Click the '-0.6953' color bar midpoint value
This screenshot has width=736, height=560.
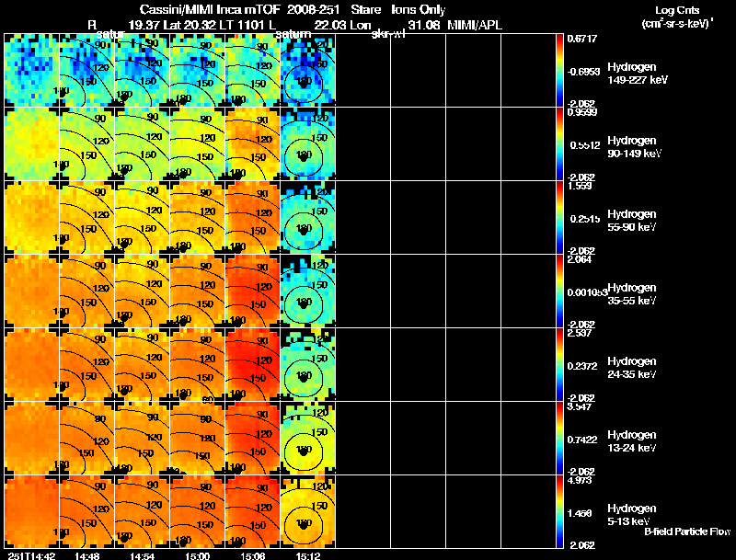pos(583,72)
